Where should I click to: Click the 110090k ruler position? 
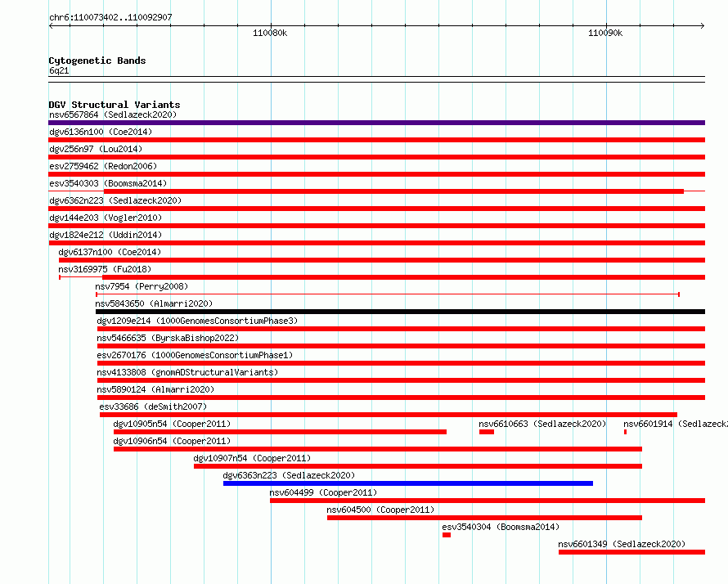click(x=605, y=33)
